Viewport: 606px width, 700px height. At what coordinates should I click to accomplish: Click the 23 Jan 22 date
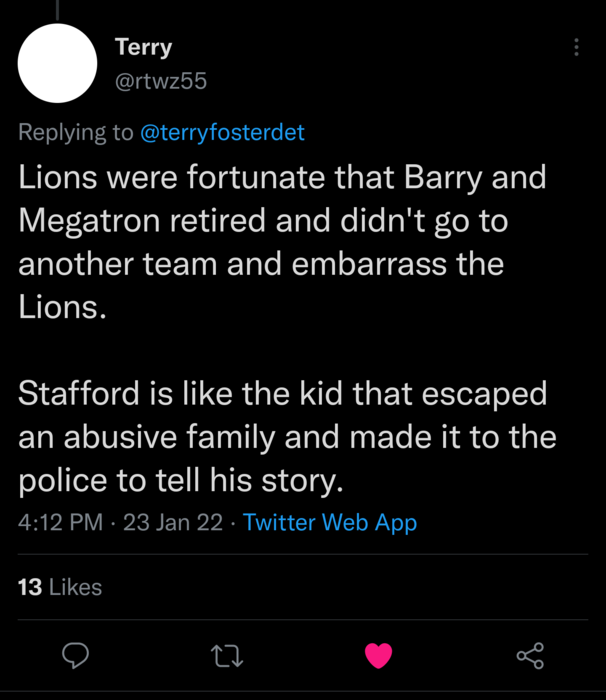(x=172, y=522)
